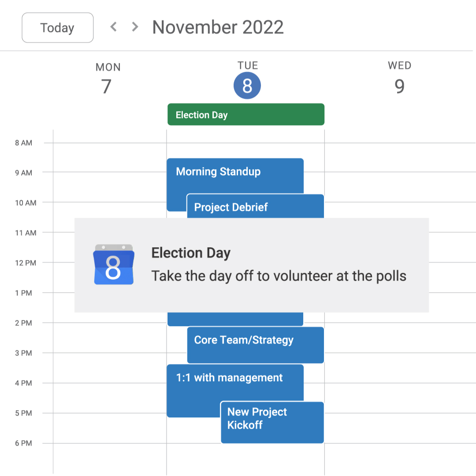Go to next period using right chevron
This screenshot has width=476, height=476.
tap(135, 27)
